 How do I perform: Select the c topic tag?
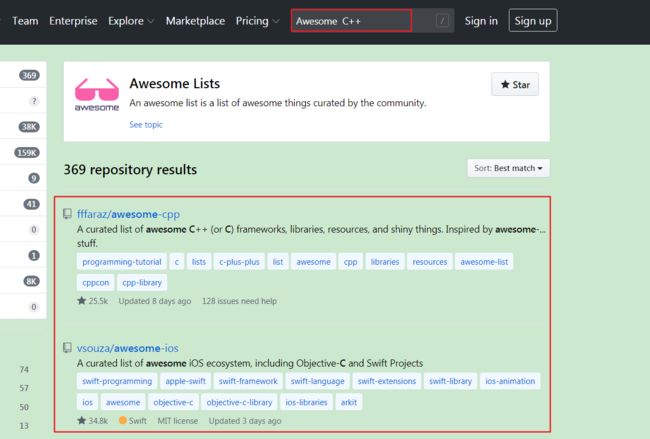pos(177,262)
